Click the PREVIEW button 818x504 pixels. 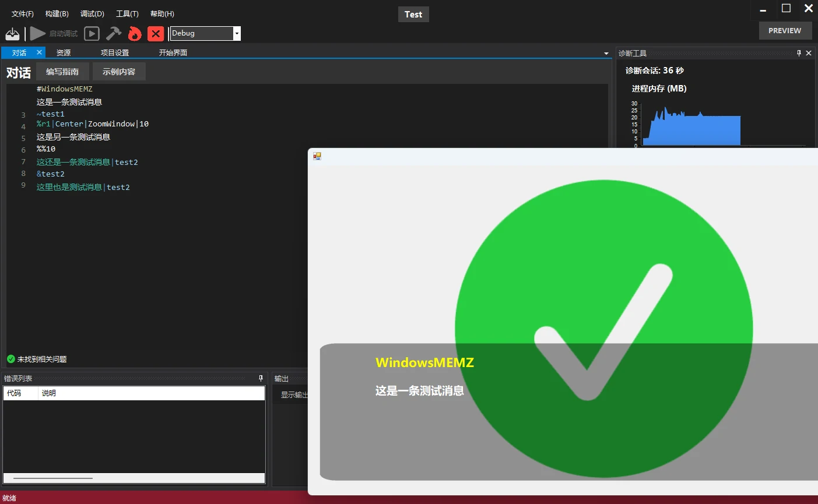click(785, 30)
